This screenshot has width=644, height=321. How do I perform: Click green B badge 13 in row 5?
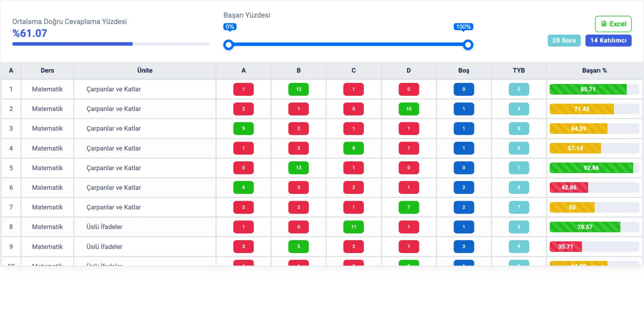tap(298, 168)
